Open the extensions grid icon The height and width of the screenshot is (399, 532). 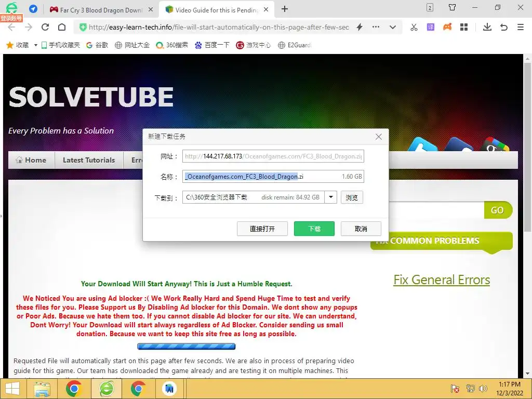(x=464, y=27)
